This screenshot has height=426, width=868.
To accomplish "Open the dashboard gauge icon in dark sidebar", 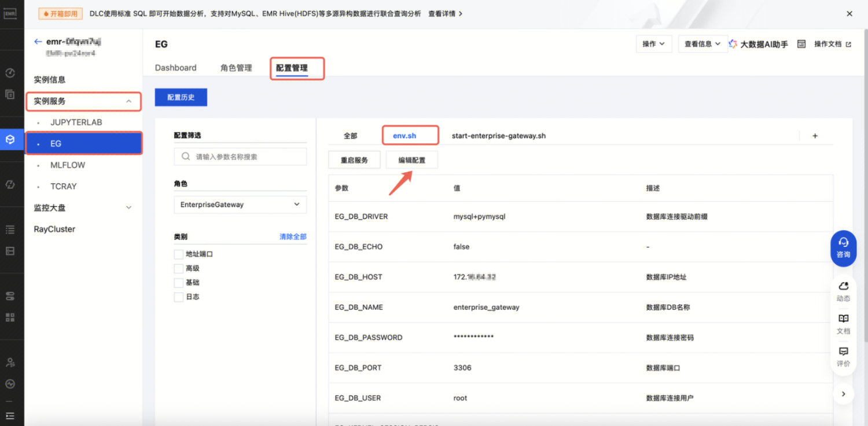I will coord(10,73).
